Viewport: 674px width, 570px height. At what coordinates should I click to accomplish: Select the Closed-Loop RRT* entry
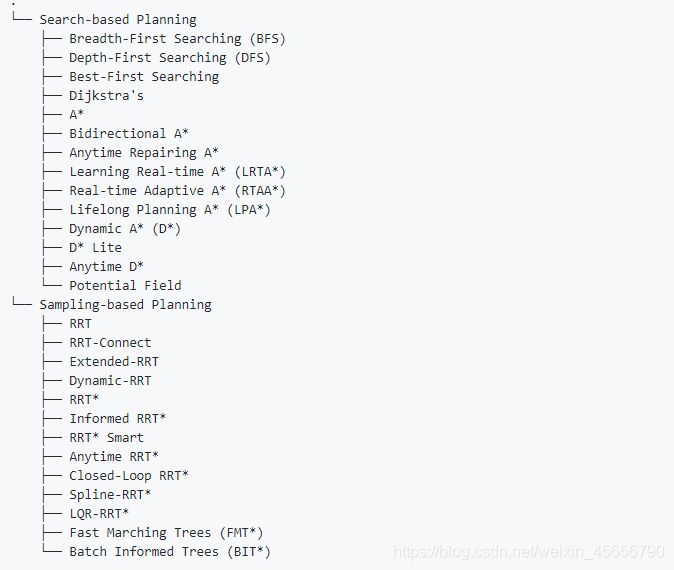click(x=129, y=475)
